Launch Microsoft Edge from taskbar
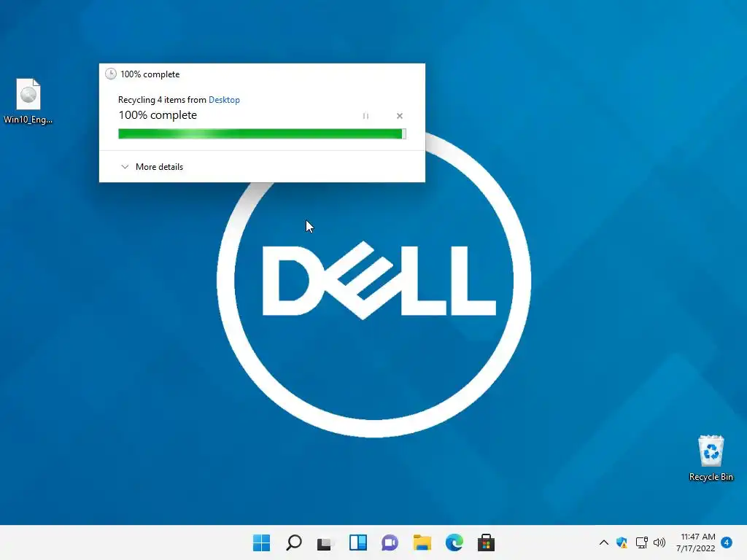The image size is (747, 560). [x=454, y=542]
